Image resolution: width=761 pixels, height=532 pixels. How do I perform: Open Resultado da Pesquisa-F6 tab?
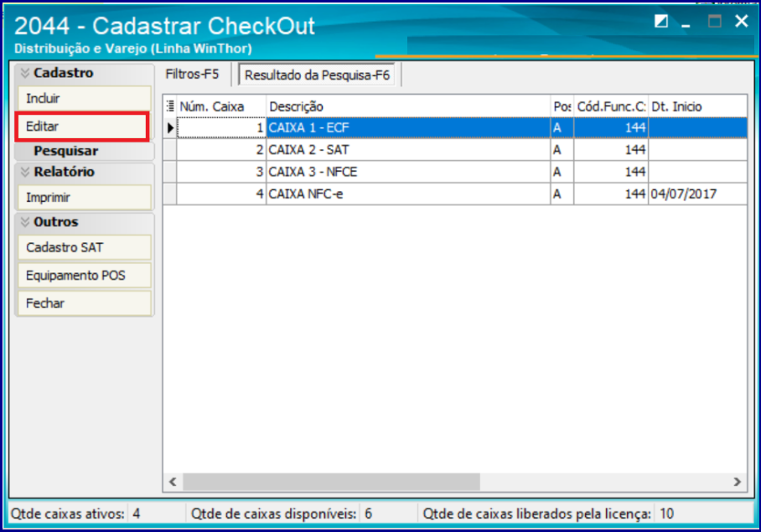[317, 75]
